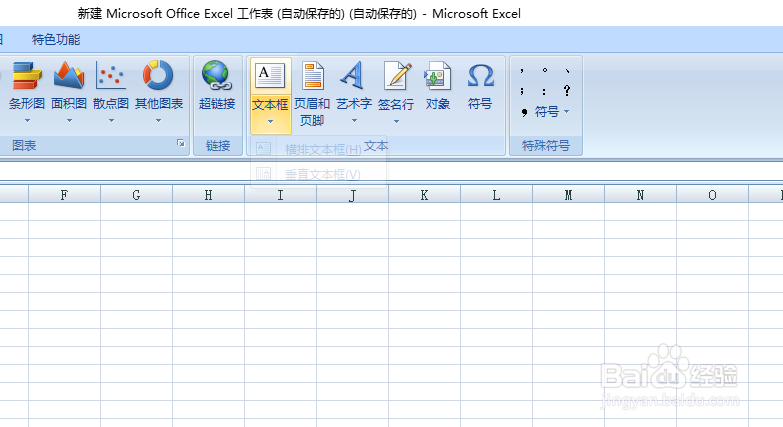This screenshot has height=427, width=783.
Task: Expand the area chart dropdown arrow
Action: click(x=69, y=120)
